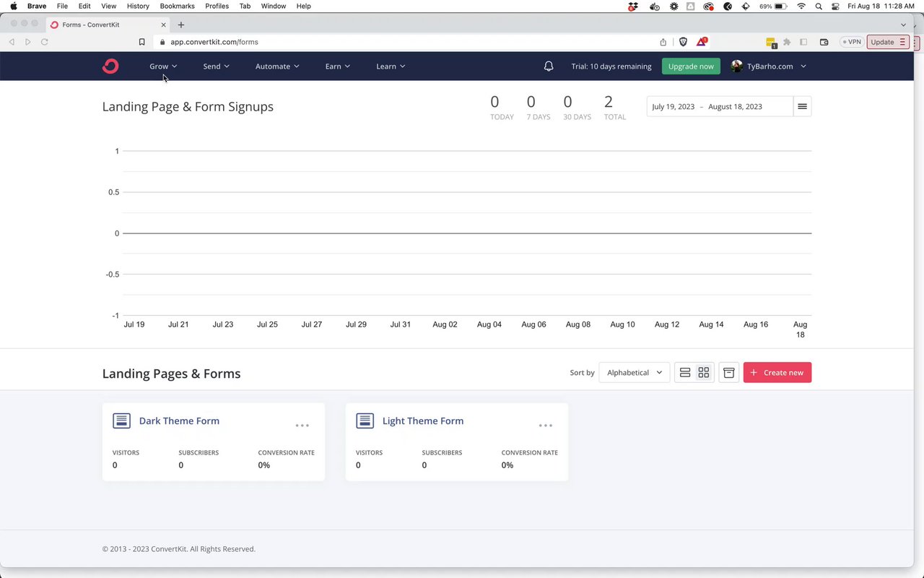The image size is (924, 578).
Task: Open the Brave Rewards triangle icon
Action: pyautogui.click(x=701, y=42)
